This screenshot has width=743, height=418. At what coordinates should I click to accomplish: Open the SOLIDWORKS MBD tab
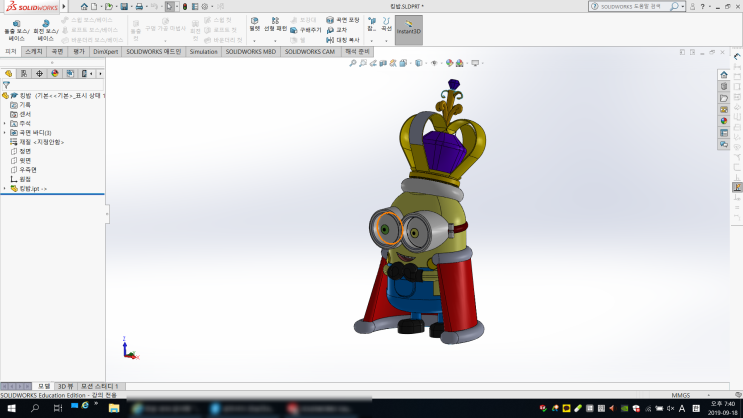coord(251,52)
